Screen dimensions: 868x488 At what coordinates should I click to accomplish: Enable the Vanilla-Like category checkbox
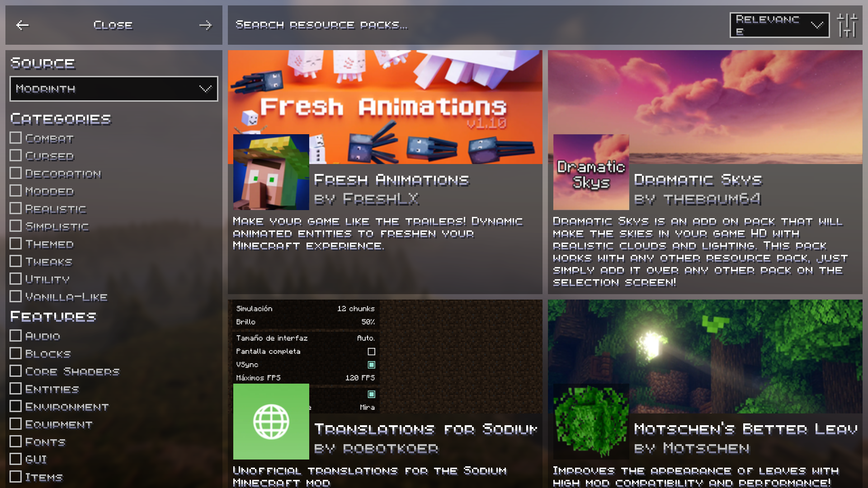16,296
